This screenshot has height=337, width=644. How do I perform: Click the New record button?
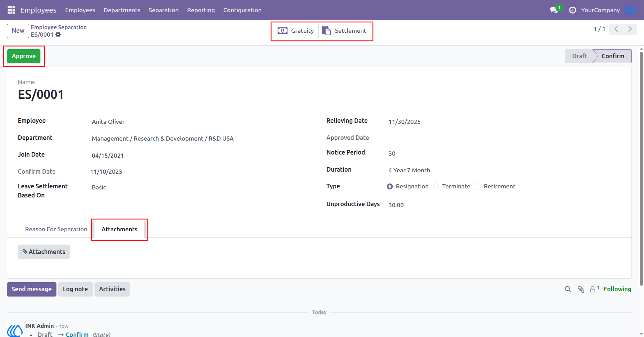pos(18,31)
